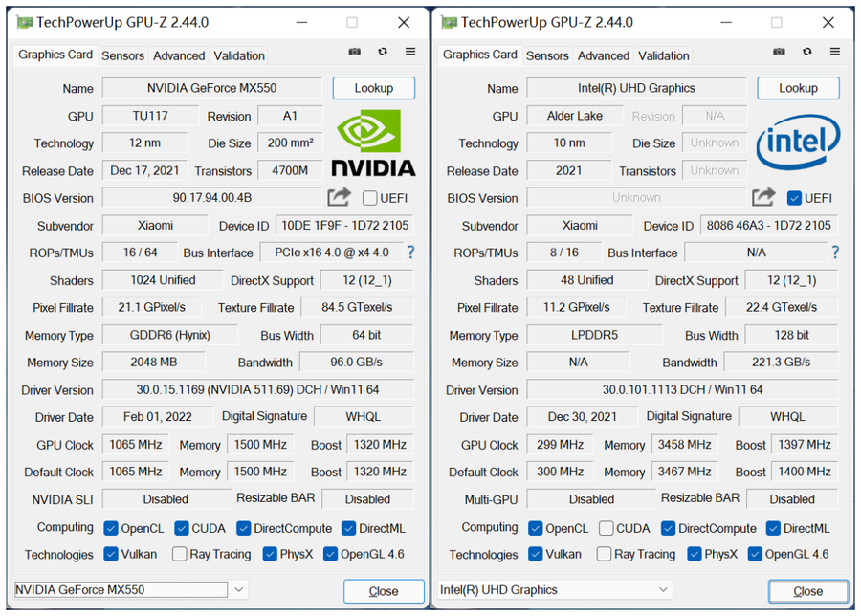Toggle the CUDA checkbox in Intel window
This screenshot has height=616, width=861.
607,528
